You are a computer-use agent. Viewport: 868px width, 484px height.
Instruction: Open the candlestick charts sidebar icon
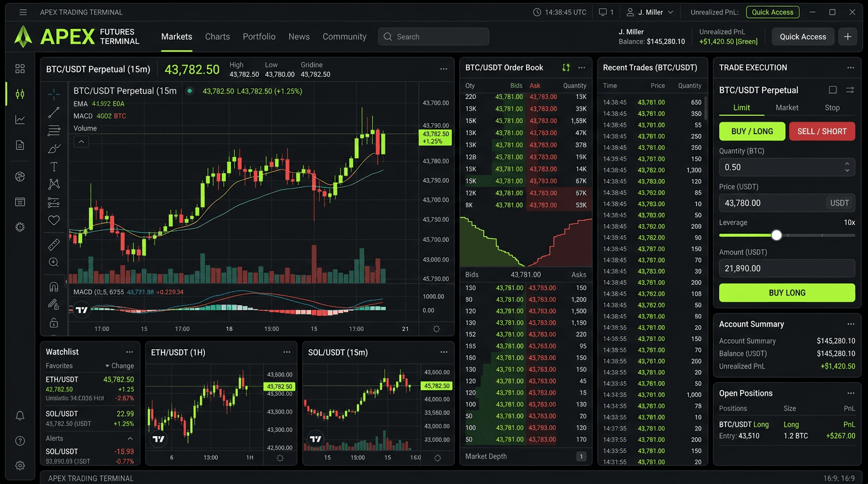[20, 94]
